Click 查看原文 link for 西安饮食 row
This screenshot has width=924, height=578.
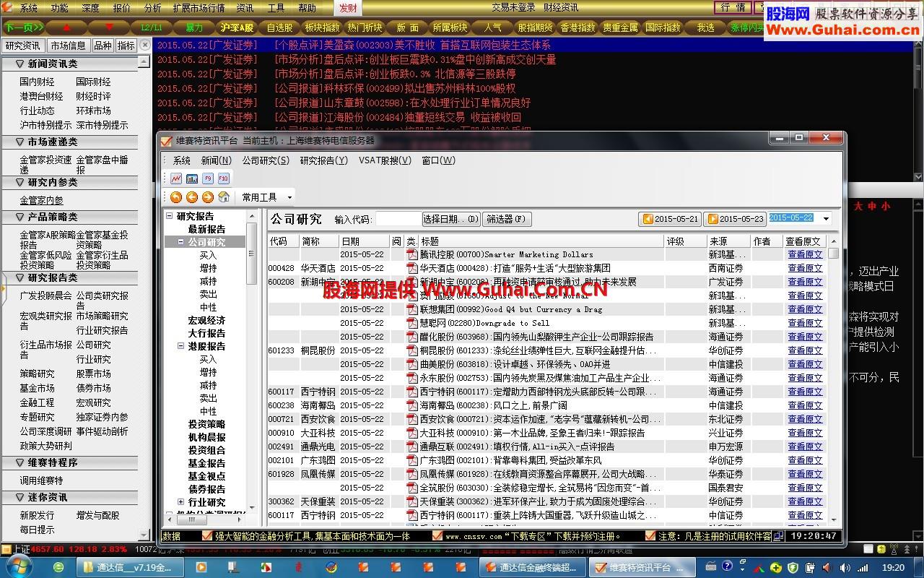[804, 419]
